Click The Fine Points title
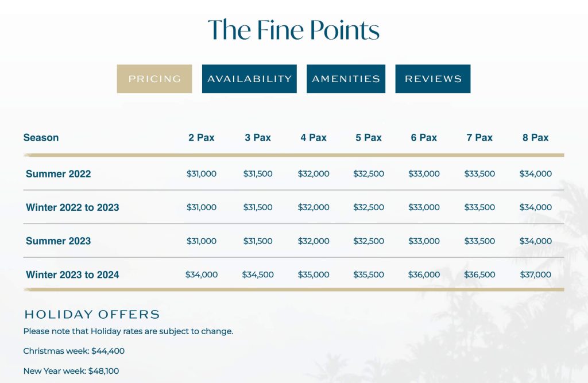This screenshot has height=383, width=588. point(293,30)
